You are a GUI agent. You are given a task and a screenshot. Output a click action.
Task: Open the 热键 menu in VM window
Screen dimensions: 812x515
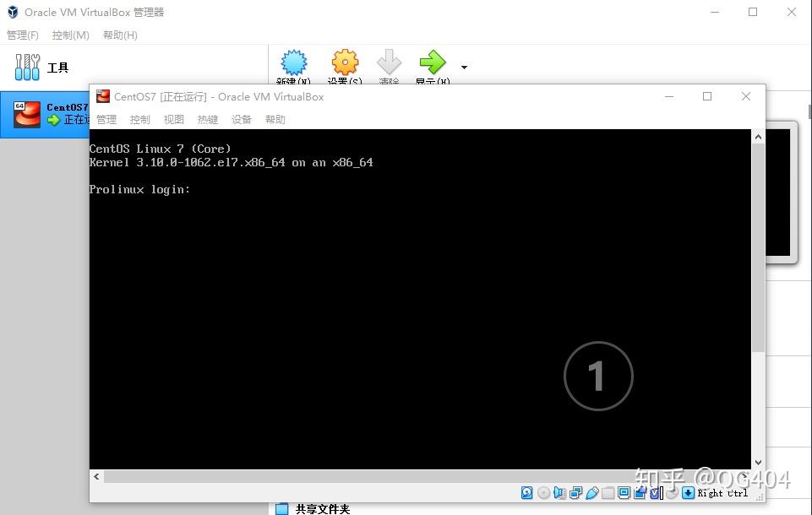(x=208, y=120)
